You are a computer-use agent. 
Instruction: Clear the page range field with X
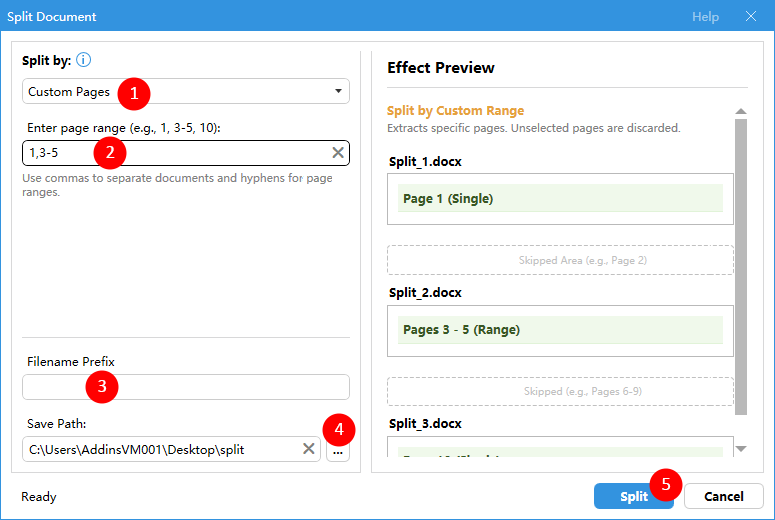338,153
